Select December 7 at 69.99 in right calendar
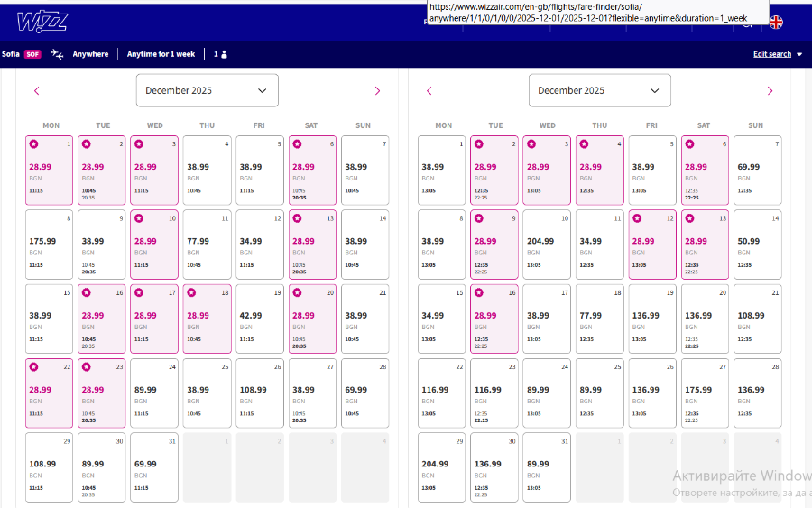Viewport: 812px width, 508px height. pos(758,171)
